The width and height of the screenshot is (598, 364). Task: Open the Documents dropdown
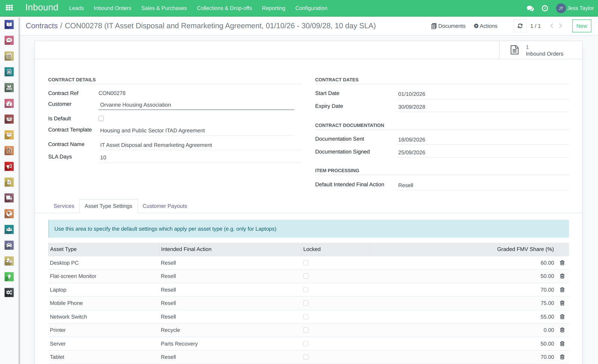(448, 26)
